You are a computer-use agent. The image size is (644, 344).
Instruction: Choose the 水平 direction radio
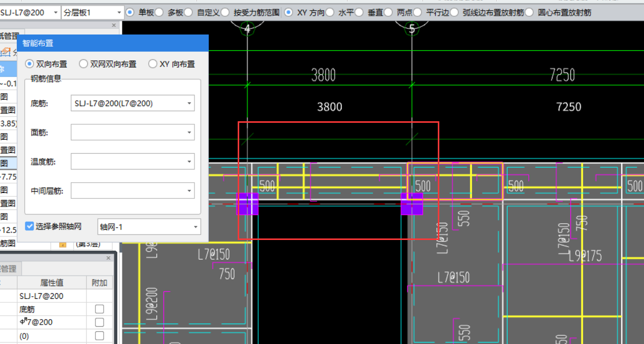point(330,12)
